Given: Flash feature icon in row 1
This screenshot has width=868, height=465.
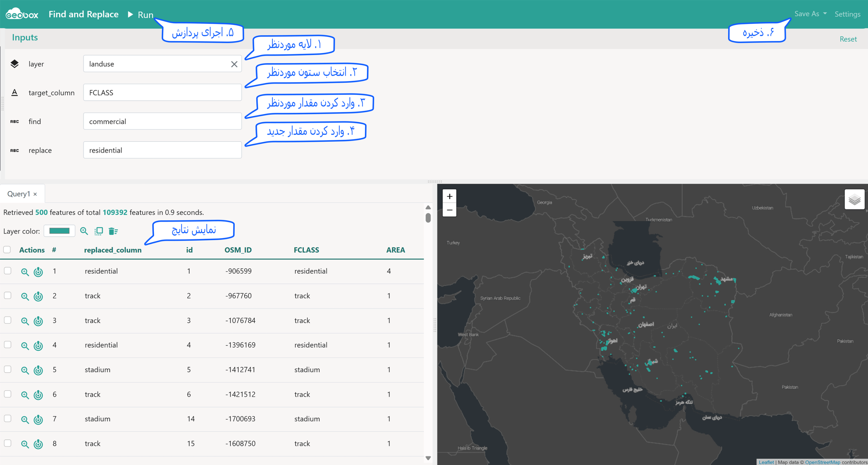Looking at the screenshot, I should (38, 272).
